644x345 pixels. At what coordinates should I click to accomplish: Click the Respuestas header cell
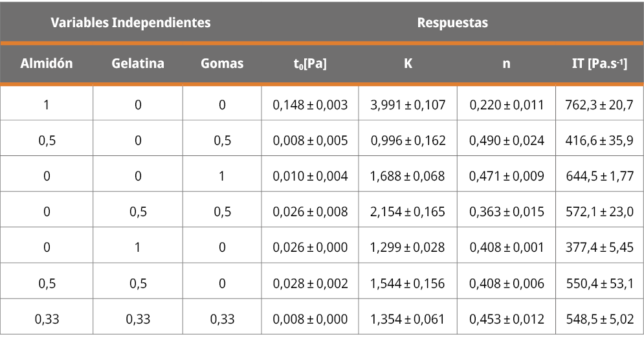(452, 23)
